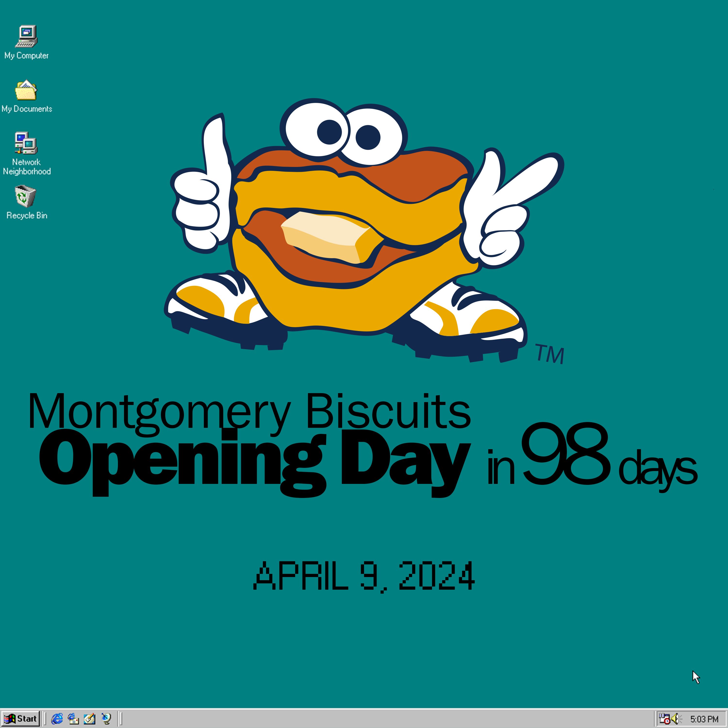The image size is (728, 728).
Task: Launch Internet Explorer from Quick Launch
Action: (57, 719)
